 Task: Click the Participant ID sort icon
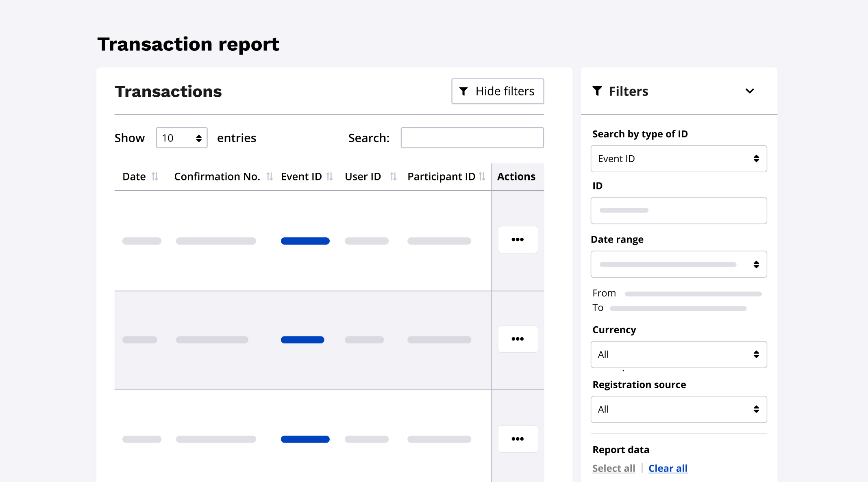click(x=482, y=177)
